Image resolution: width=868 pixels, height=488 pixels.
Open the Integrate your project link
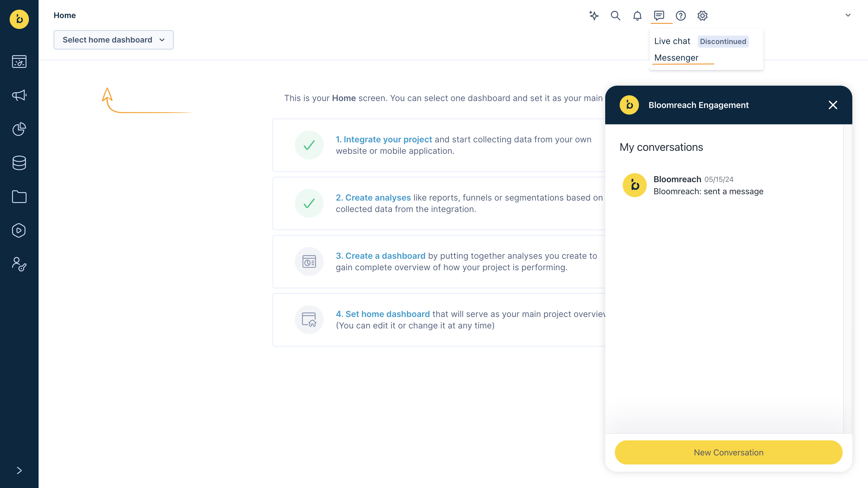pos(384,139)
